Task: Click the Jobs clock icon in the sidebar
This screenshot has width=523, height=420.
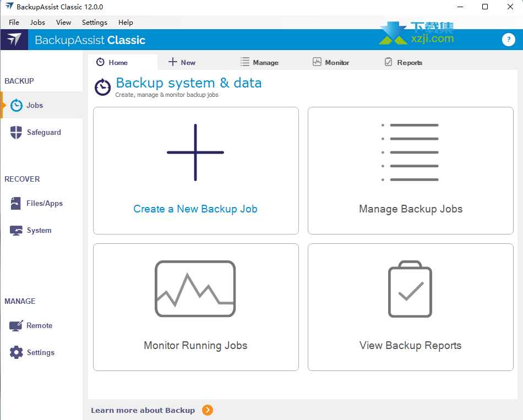Action: (17, 106)
